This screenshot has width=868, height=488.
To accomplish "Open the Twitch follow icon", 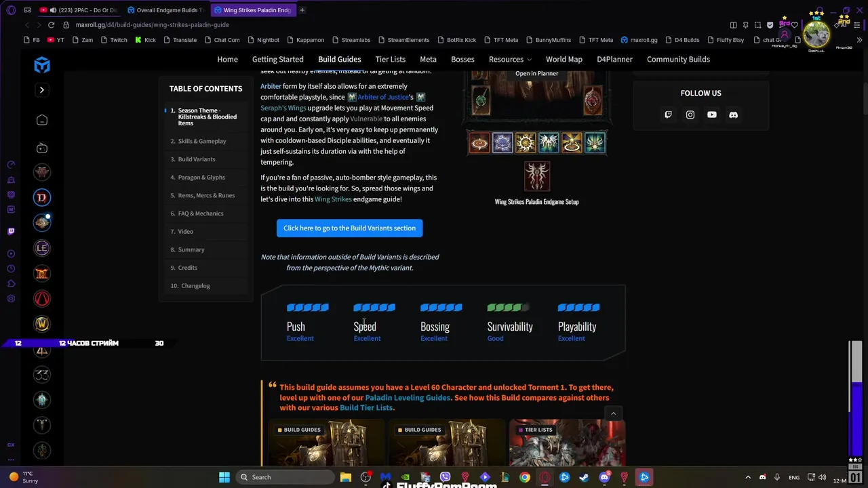I will [x=668, y=115].
